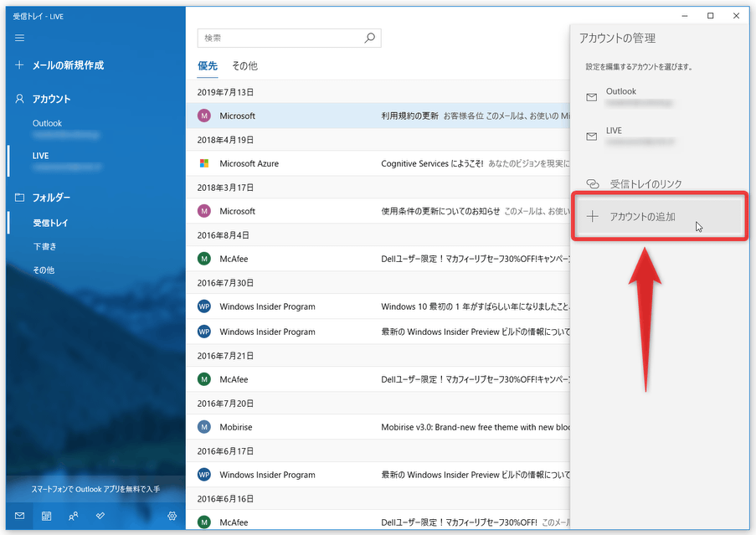756x535 pixels.
Task: Switch to the その他 tab
Action: 245,66
